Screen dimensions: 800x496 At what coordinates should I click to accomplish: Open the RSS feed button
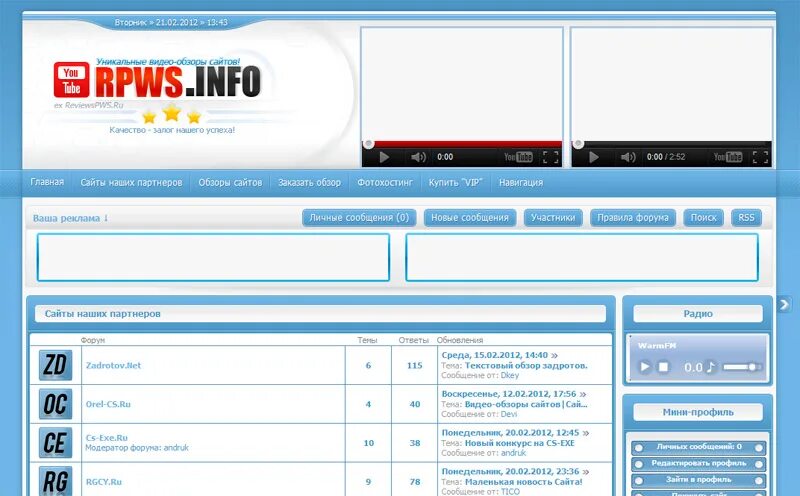coord(746,218)
